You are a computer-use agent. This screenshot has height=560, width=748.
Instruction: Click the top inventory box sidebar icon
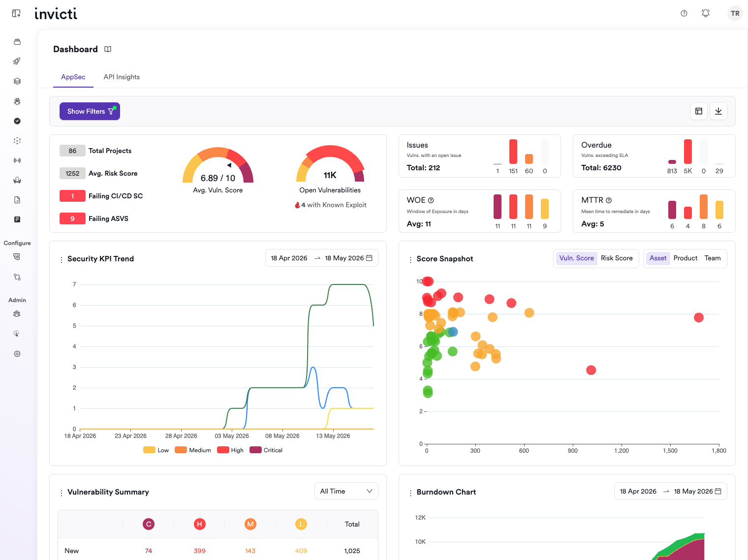point(17,42)
